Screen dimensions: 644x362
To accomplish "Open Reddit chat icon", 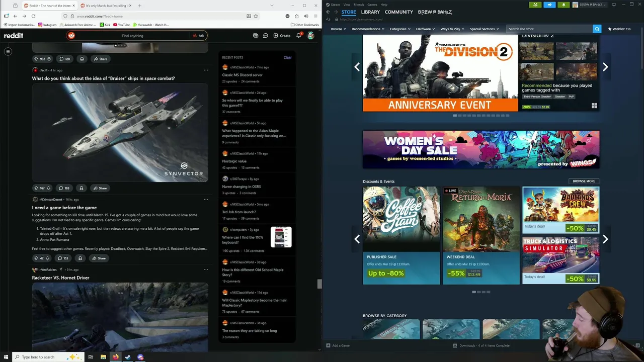I will click(x=266, y=36).
